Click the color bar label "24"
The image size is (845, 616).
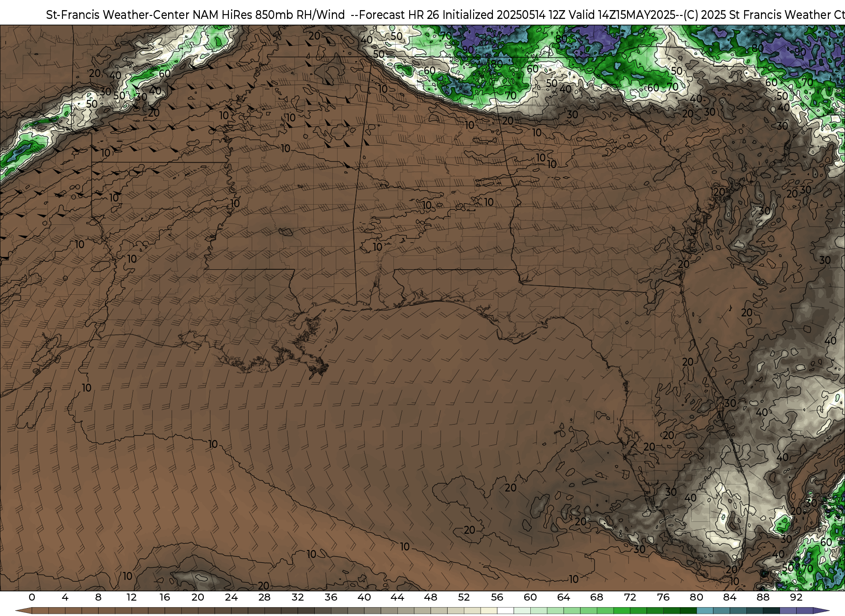point(231,598)
